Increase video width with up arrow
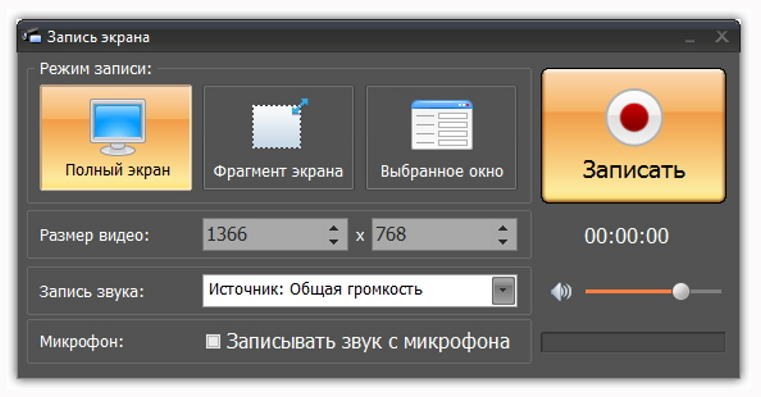The width and height of the screenshot is (761, 397). click(333, 228)
